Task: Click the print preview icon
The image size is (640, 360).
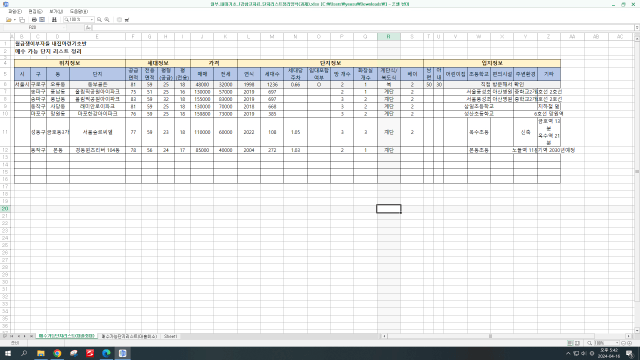Action: [42, 20]
